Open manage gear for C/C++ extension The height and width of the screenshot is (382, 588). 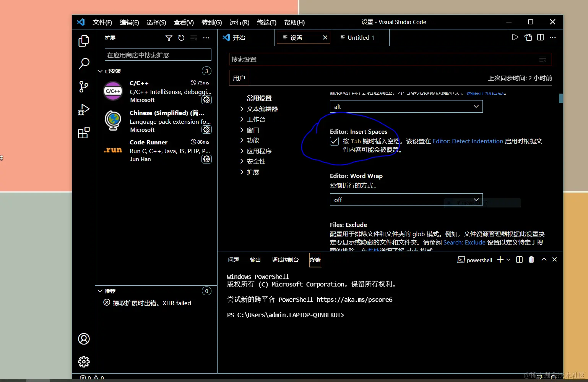click(206, 100)
